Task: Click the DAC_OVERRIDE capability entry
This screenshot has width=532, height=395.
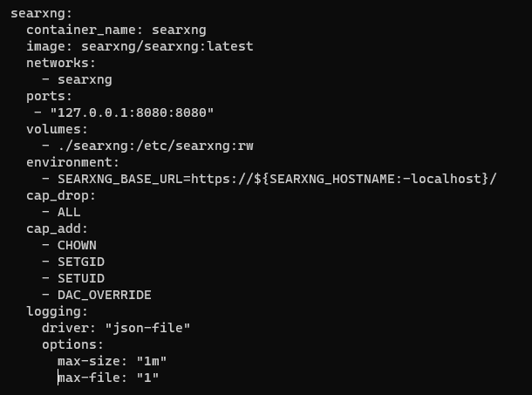Action: pyautogui.click(x=105, y=296)
